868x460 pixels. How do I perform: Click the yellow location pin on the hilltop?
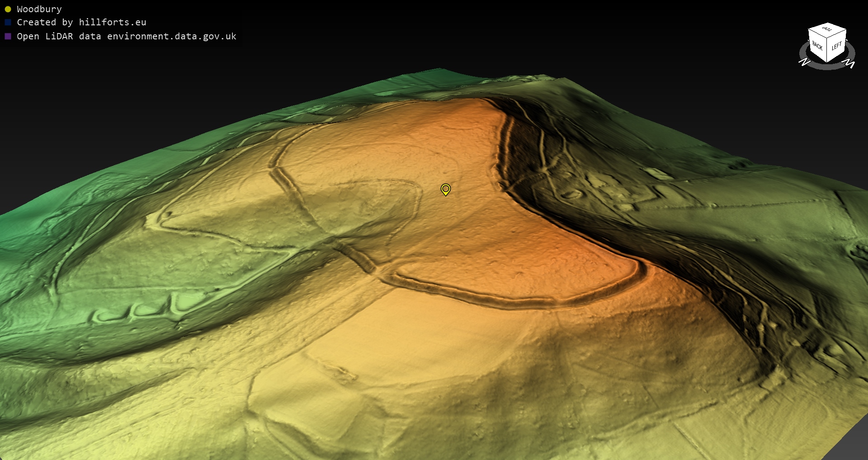[445, 189]
